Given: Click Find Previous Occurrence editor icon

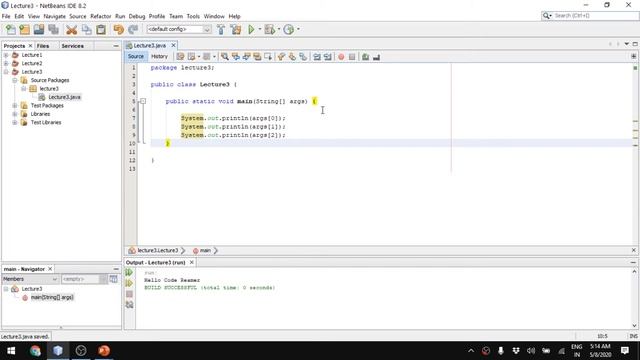Looking at the screenshot, I should 236,57.
